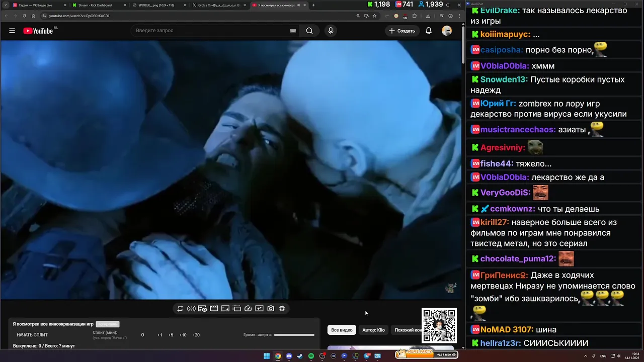Click the QR code overlay image

(439, 326)
